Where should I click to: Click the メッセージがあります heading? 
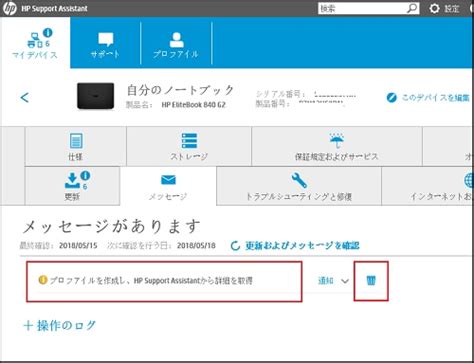click(x=112, y=226)
